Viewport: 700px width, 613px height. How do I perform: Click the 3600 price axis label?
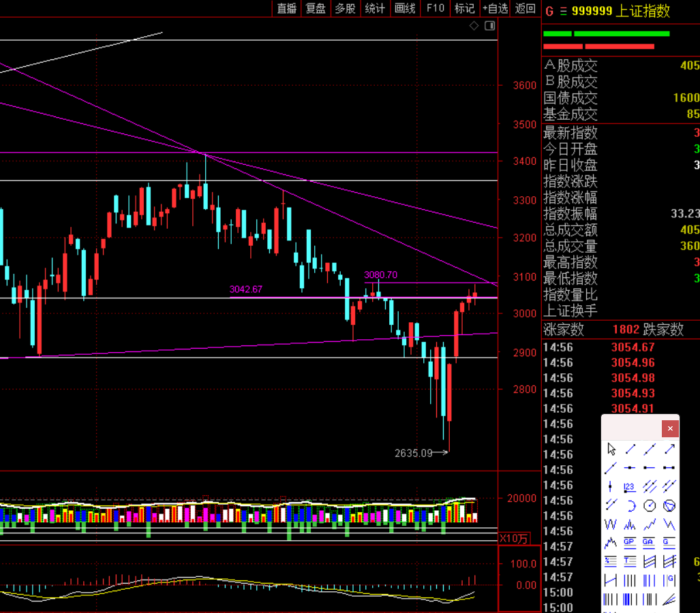525,86
